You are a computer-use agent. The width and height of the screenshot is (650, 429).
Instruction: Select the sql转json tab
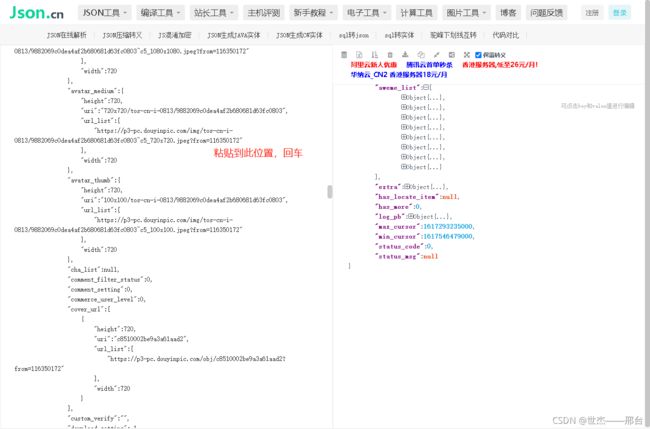tap(354, 35)
